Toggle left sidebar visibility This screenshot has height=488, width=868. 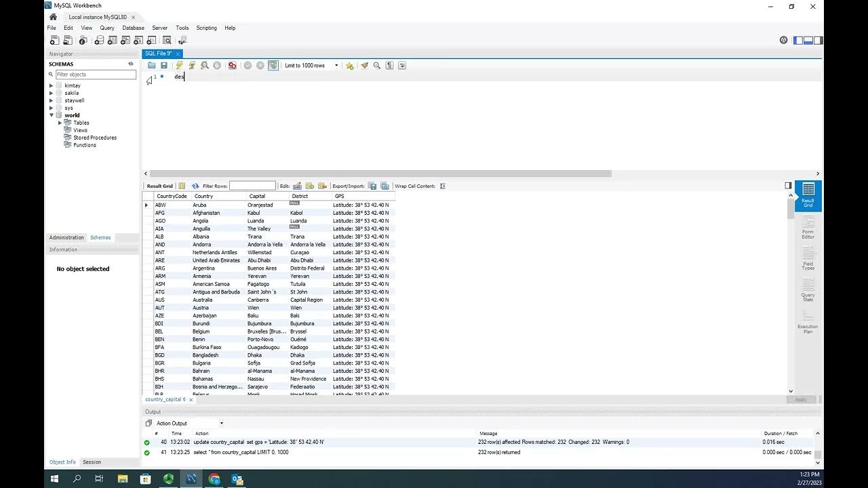pos(799,41)
